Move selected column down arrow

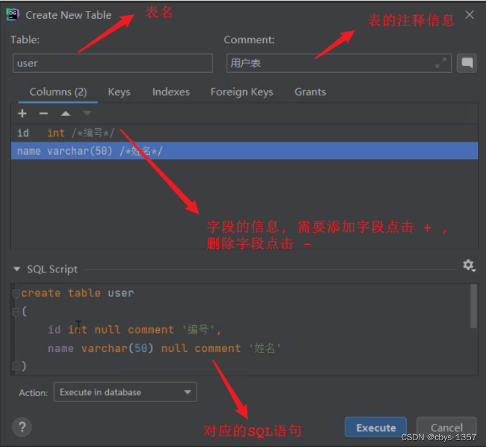[x=87, y=113]
